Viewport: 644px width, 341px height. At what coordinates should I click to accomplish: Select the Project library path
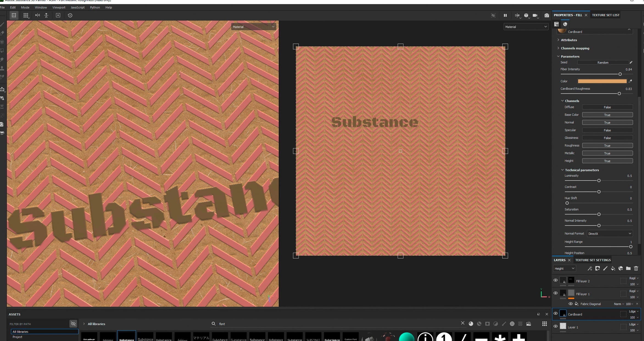pos(18,337)
